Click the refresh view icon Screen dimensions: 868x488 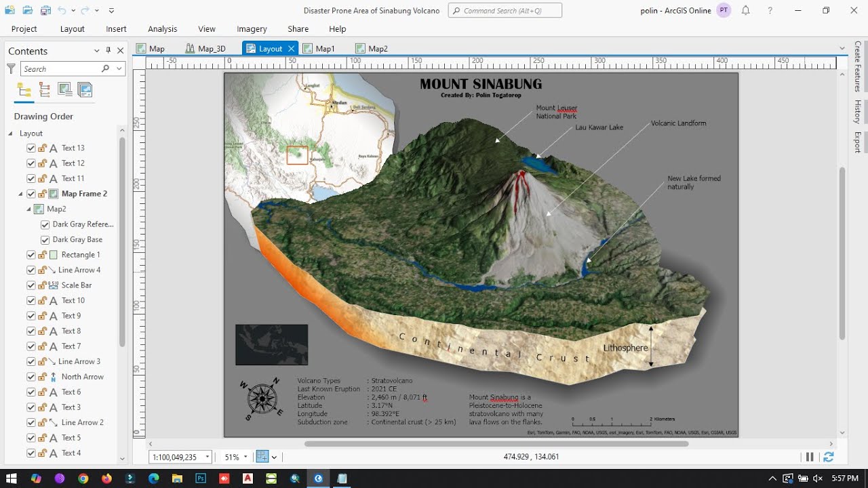pyautogui.click(x=829, y=457)
